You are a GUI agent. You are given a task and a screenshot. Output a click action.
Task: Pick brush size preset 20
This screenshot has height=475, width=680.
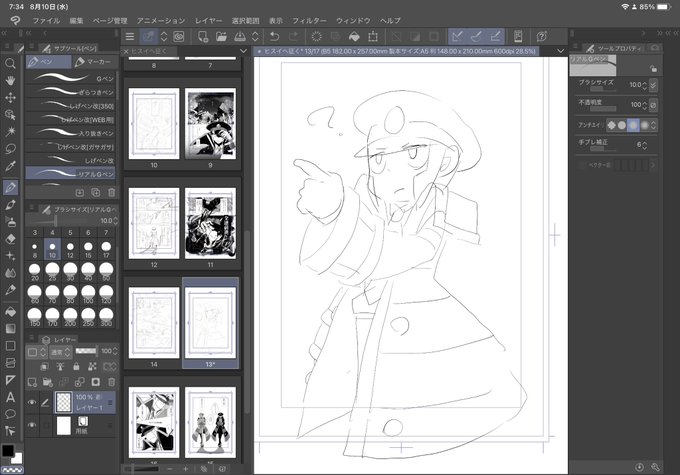click(x=35, y=272)
